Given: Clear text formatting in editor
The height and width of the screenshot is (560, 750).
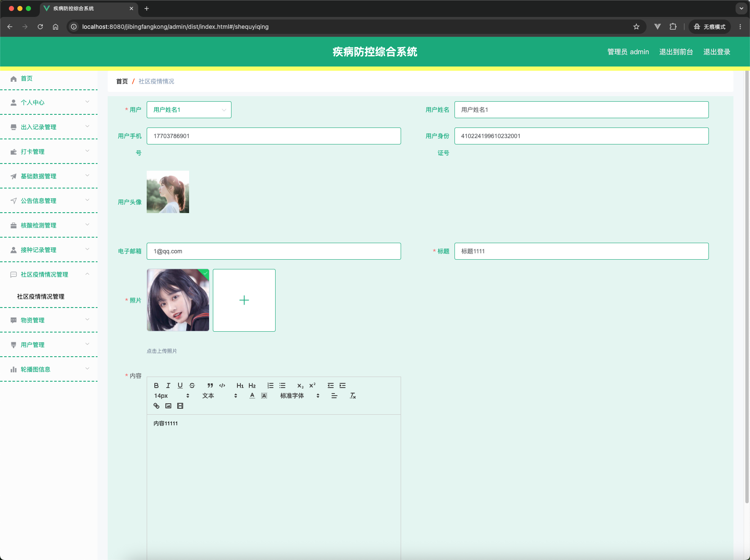Looking at the screenshot, I should (x=353, y=396).
